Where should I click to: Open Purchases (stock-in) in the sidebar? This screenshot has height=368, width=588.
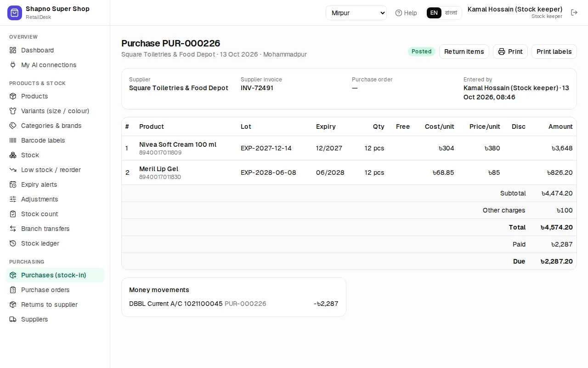tap(55, 275)
